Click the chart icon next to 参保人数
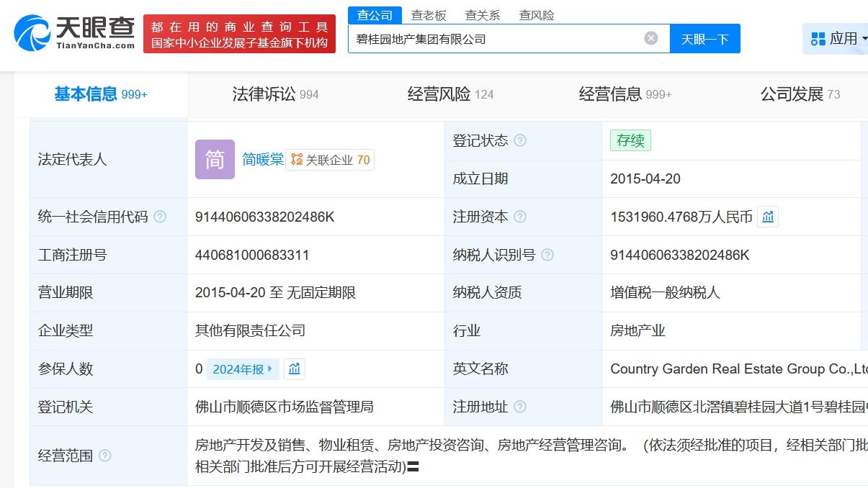Screen dimensions: 868x488 295,369
